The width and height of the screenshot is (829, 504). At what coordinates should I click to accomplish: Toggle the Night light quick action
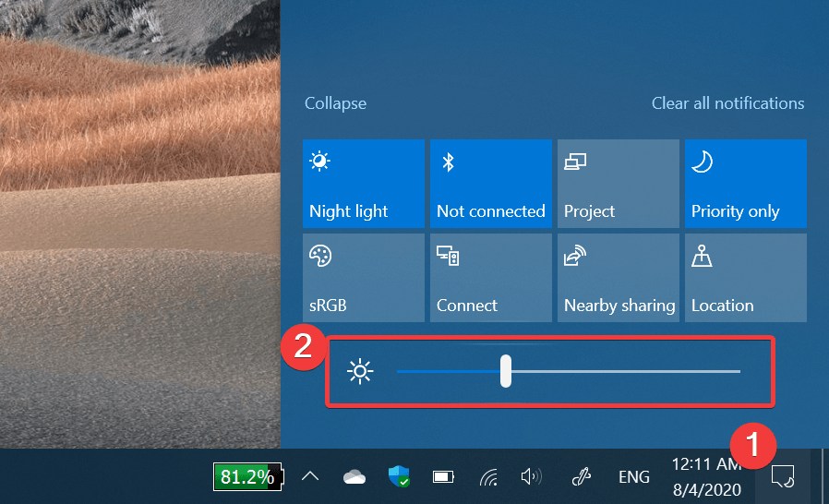click(363, 184)
